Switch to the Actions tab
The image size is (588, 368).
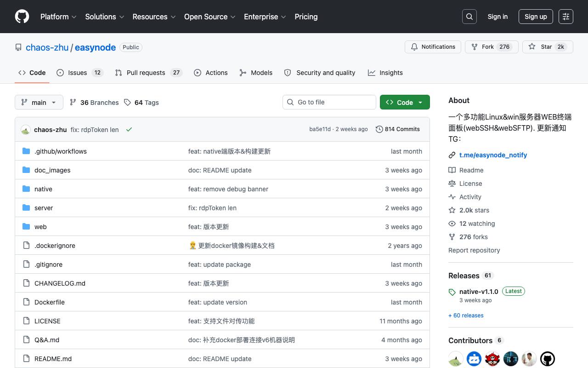211,73
